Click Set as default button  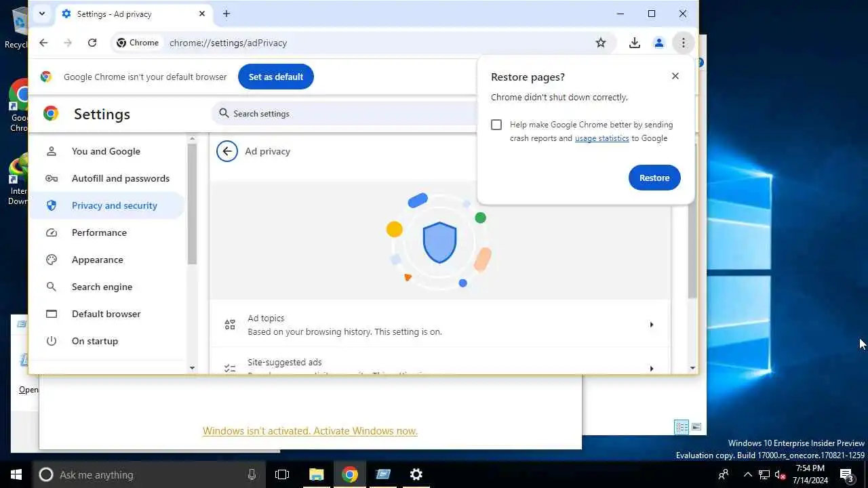point(275,77)
